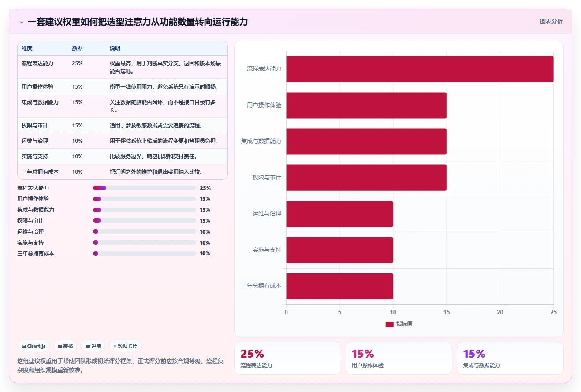Click the 集成与数据能力 chart bar
The width and height of the screenshot is (581, 392).
[x=366, y=142]
